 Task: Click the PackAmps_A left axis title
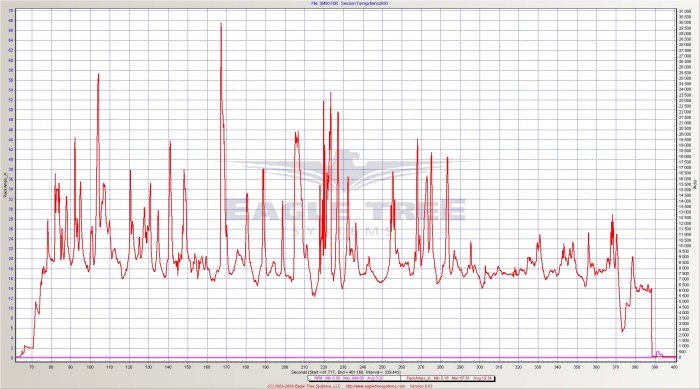tap(4, 185)
